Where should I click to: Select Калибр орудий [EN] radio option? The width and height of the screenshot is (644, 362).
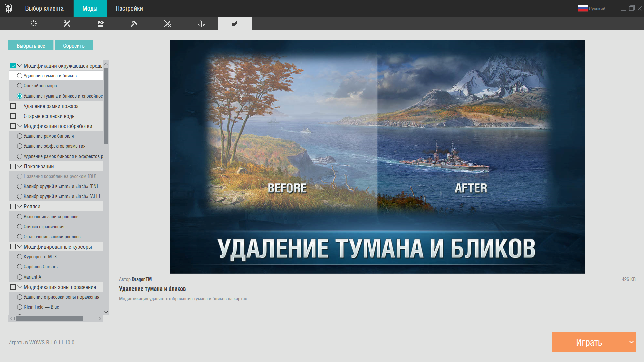click(20, 186)
